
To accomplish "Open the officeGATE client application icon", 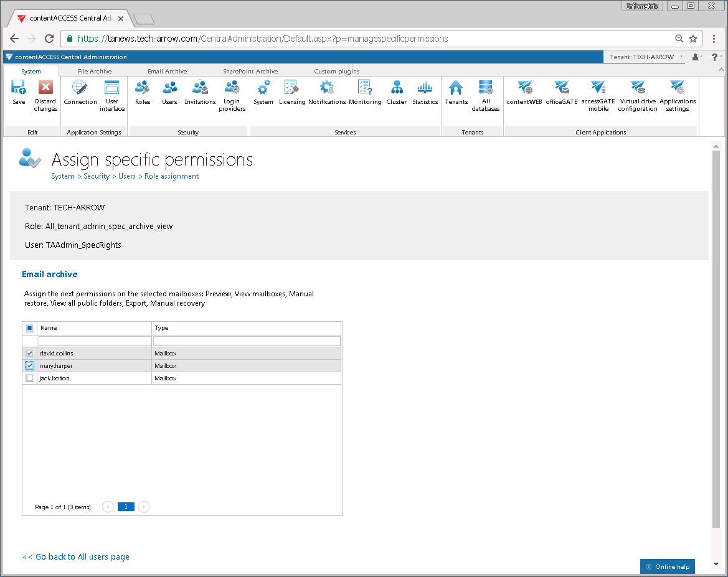I will tap(561, 92).
